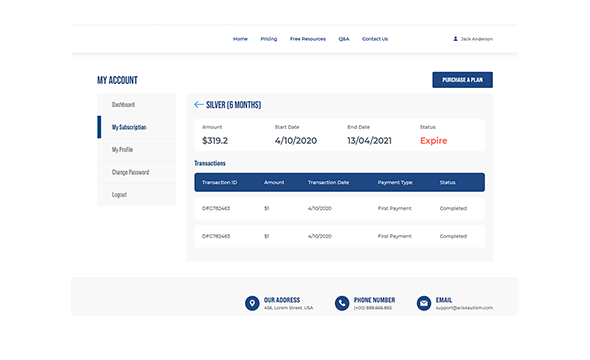
Task: Click the envelope email icon in footer
Action: tap(424, 303)
